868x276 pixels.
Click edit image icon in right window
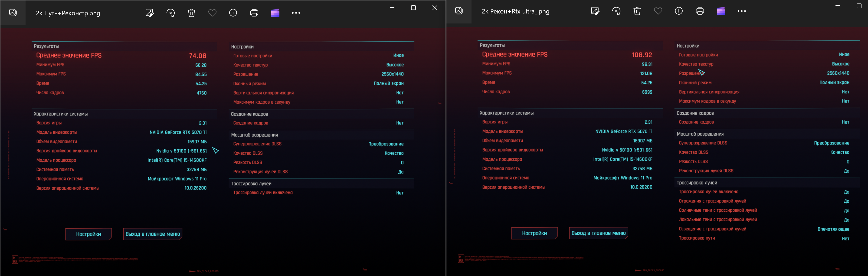(595, 11)
